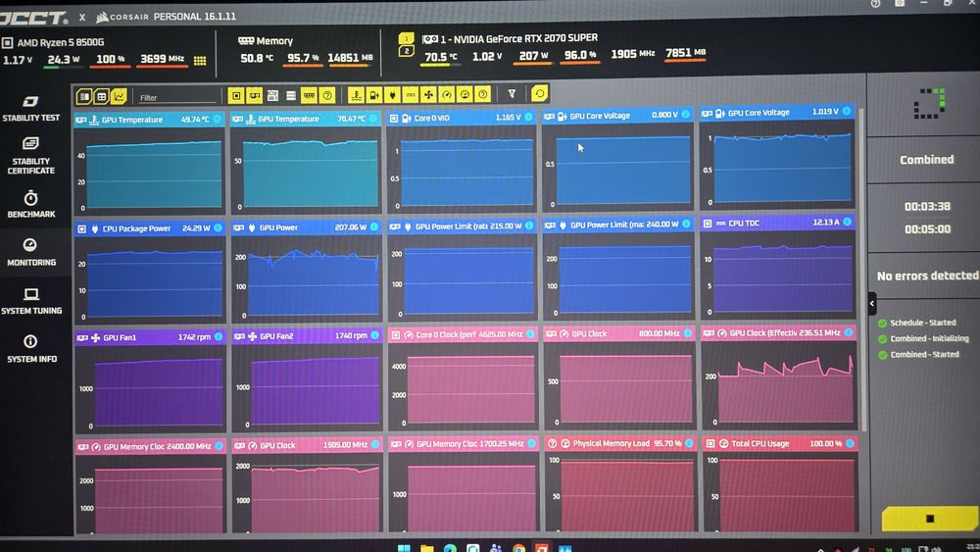Toggle the CPU hardware filter icon
This screenshot has height=552, width=980.
(x=236, y=96)
